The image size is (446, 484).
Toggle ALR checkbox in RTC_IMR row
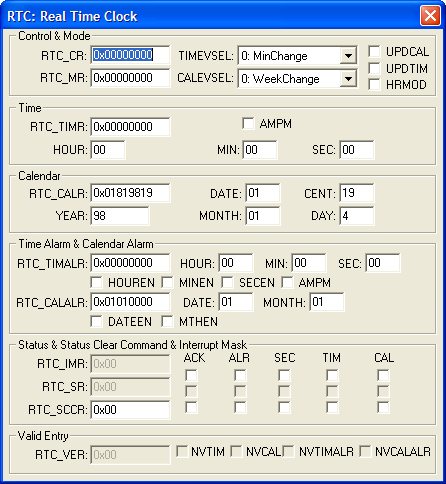[240, 375]
